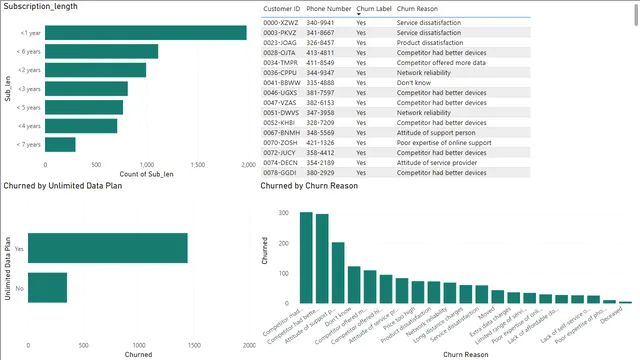The height and width of the screenshot is (360, 640).
Task: Click 'Product dissatisfaction' reason in 0023-JOAG row
Action: click(x=430, y=43)
